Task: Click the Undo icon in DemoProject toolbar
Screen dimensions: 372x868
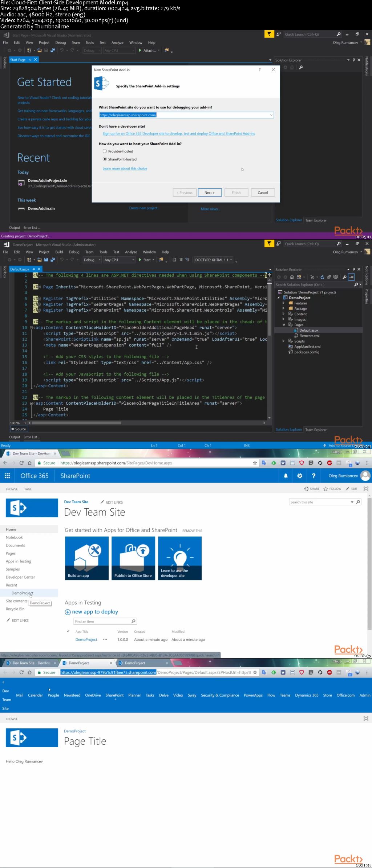Action: 62,260
